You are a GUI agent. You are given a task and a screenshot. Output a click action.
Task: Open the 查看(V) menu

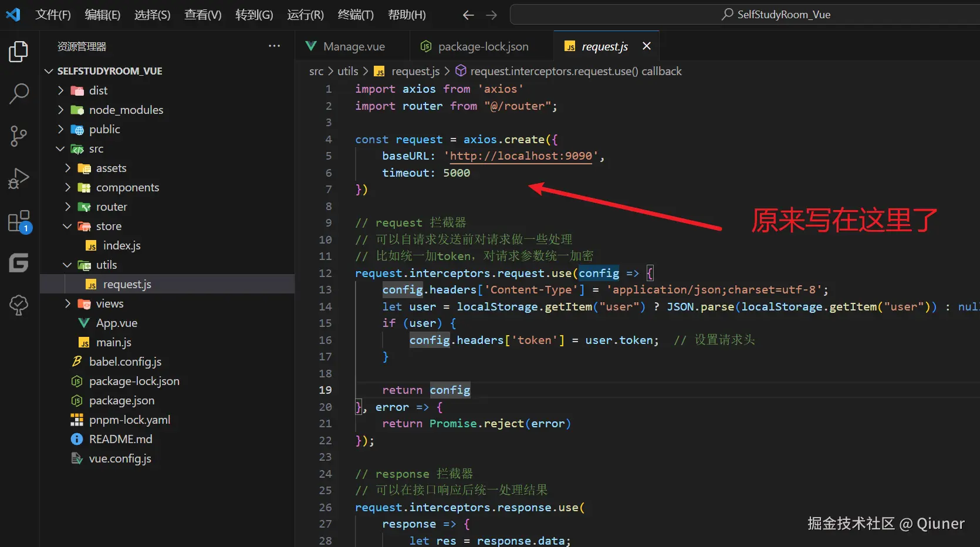[203, 15]
